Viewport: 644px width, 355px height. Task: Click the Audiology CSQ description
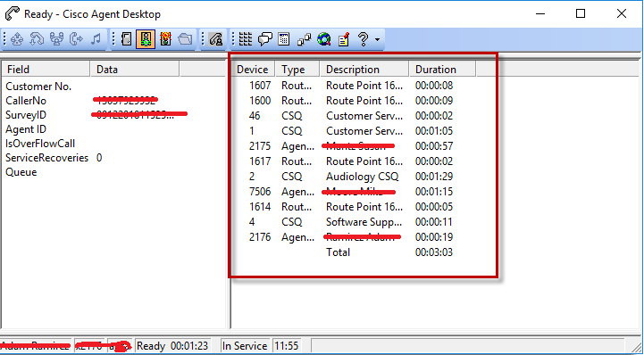[x=363, y=177]
